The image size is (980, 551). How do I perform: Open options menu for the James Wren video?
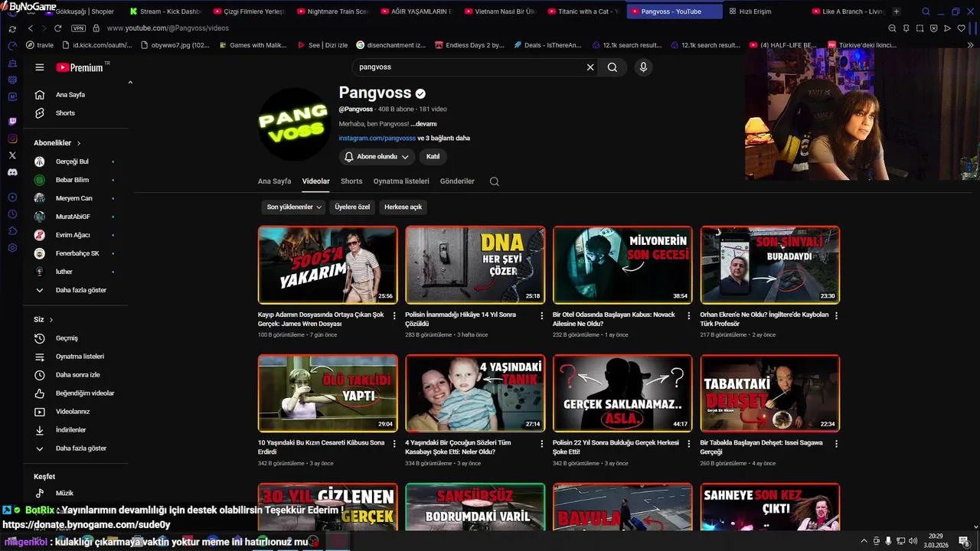pos(394,315)
